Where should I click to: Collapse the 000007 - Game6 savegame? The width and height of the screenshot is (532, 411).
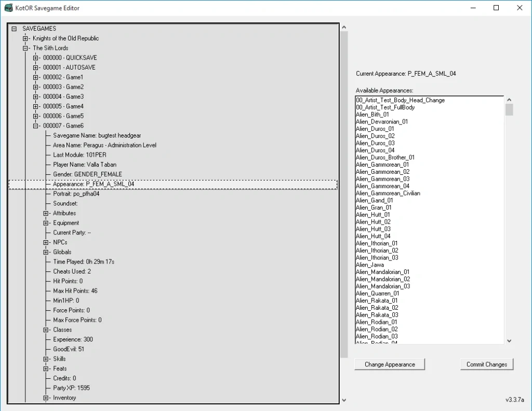tap(36, 126)
